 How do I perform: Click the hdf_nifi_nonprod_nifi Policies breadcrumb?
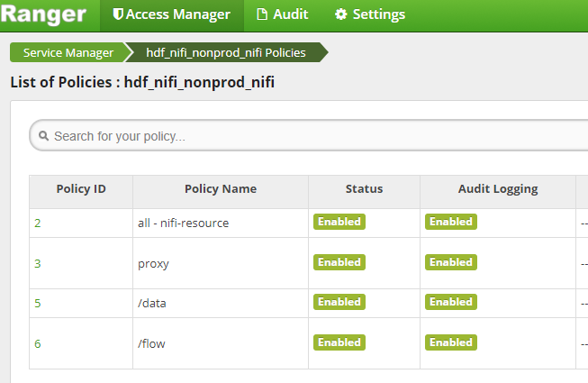[x=225, y=53]
